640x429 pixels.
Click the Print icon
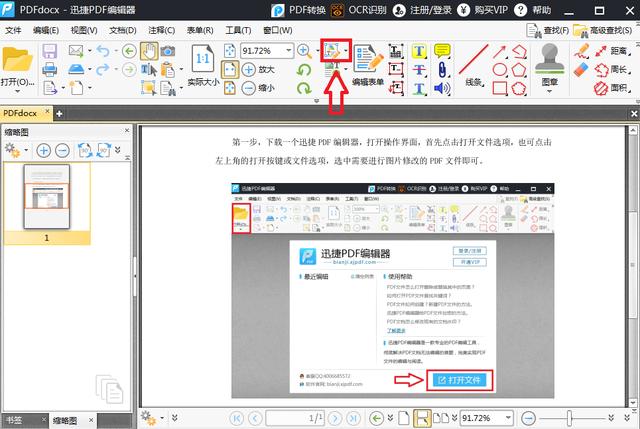[49, 69]
